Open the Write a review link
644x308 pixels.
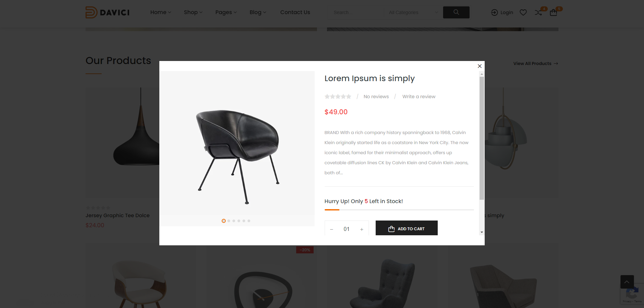[x=419, y=97]
